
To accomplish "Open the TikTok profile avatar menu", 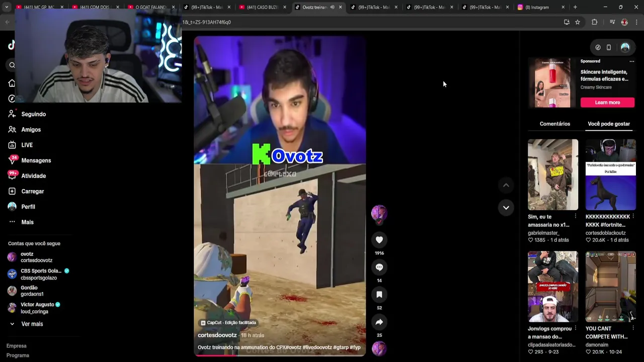I will tap(625, 47).
